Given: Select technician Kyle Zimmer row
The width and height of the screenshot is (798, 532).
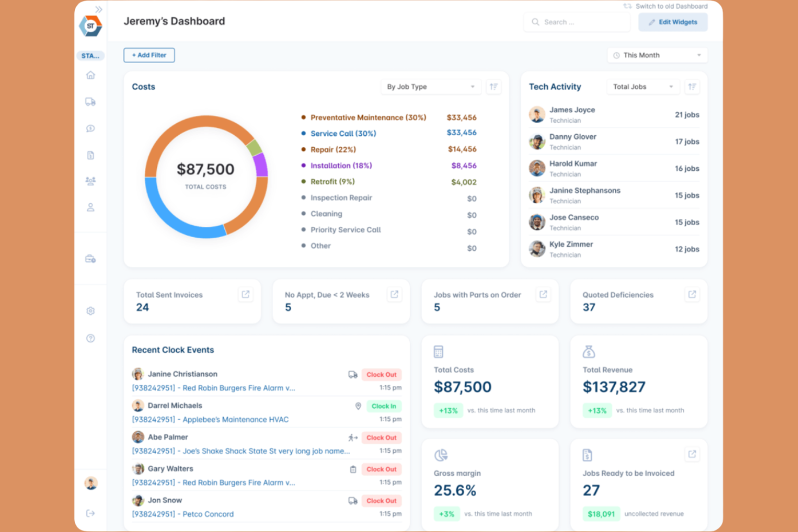Looking at the screenshot, I should [x=614, y=249].
